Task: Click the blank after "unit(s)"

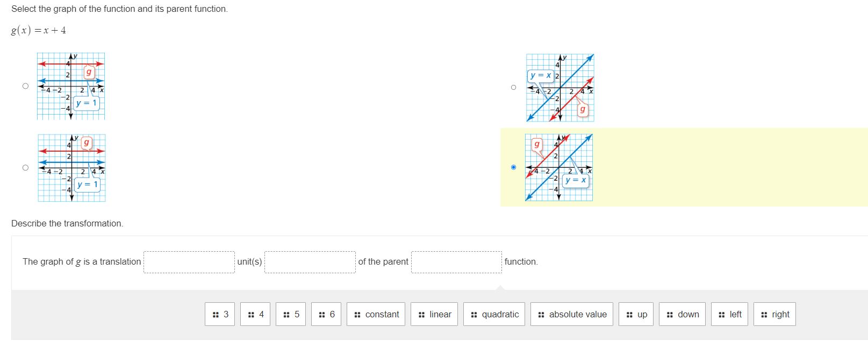Action: pos(311,261)
